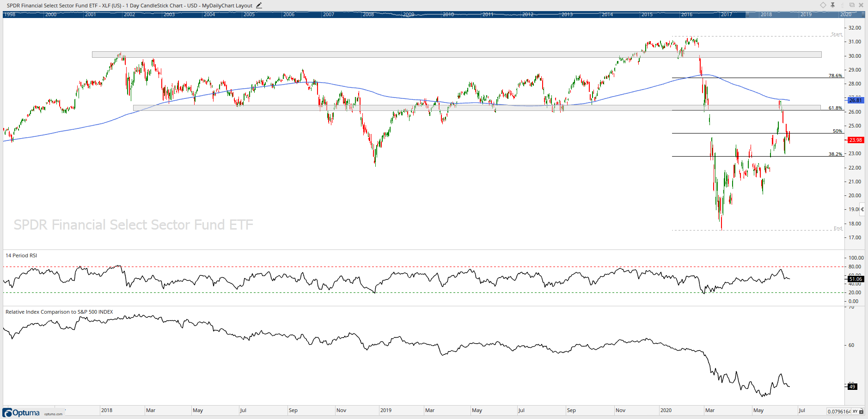Click the diamond icon in the title bar

coord(823,5)
